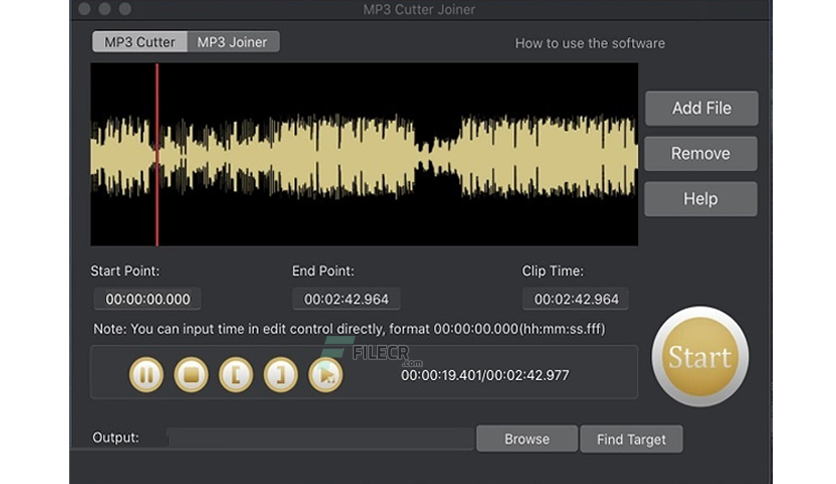Click the Start Point: label
This screenshot has height=484, width=836.
tap(125, 271)
